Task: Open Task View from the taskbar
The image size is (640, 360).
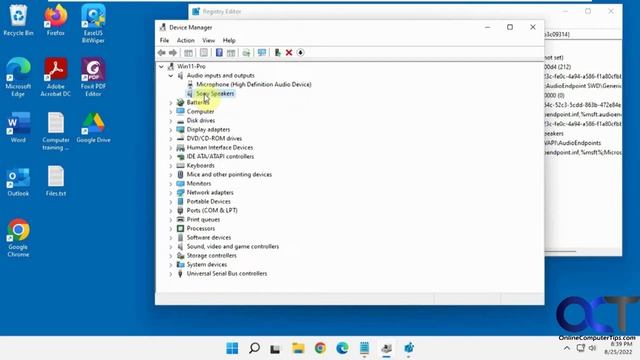Action: pyautogui.click(x=276, y=348)
